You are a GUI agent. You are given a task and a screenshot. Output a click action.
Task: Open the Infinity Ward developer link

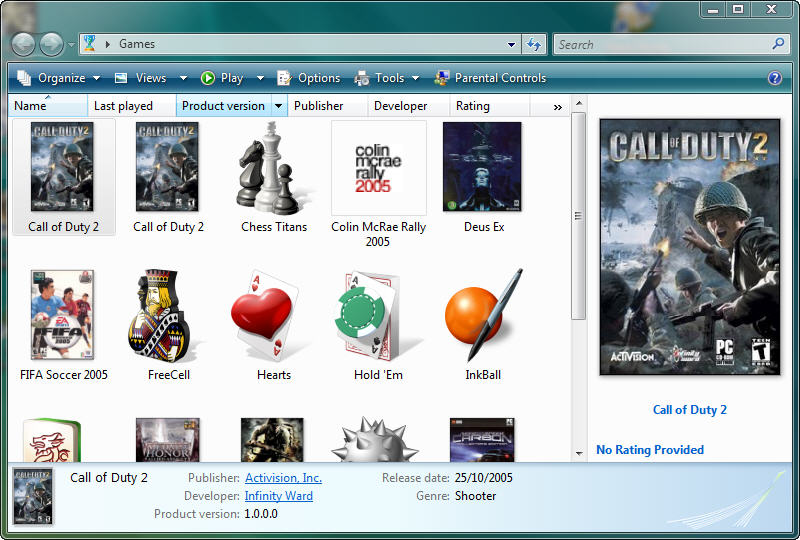[279, 496]
